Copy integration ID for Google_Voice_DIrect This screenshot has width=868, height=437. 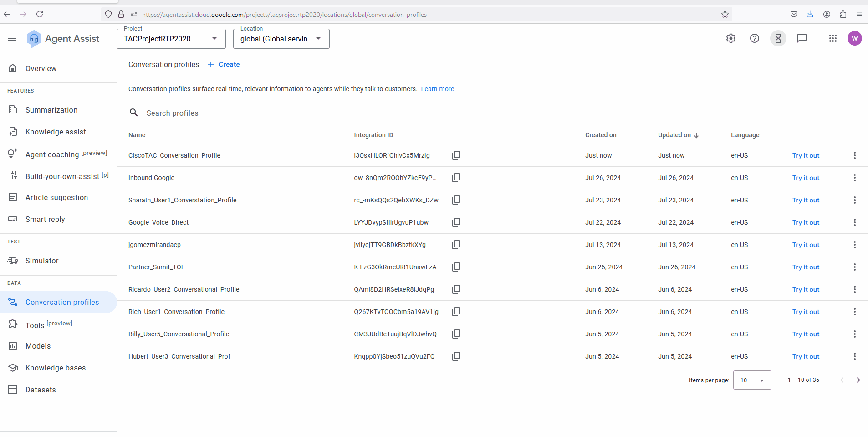[456, 222]
